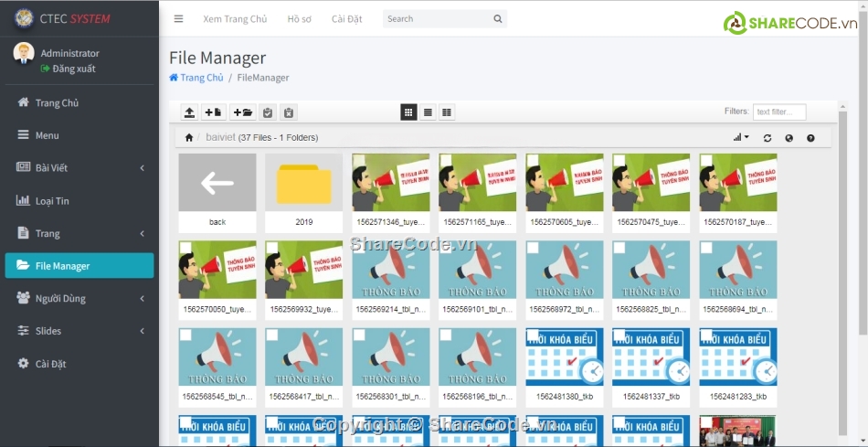Open the 1562569101_tbl_n image thumbnail
868x447 pixels.
pos(478,270)
